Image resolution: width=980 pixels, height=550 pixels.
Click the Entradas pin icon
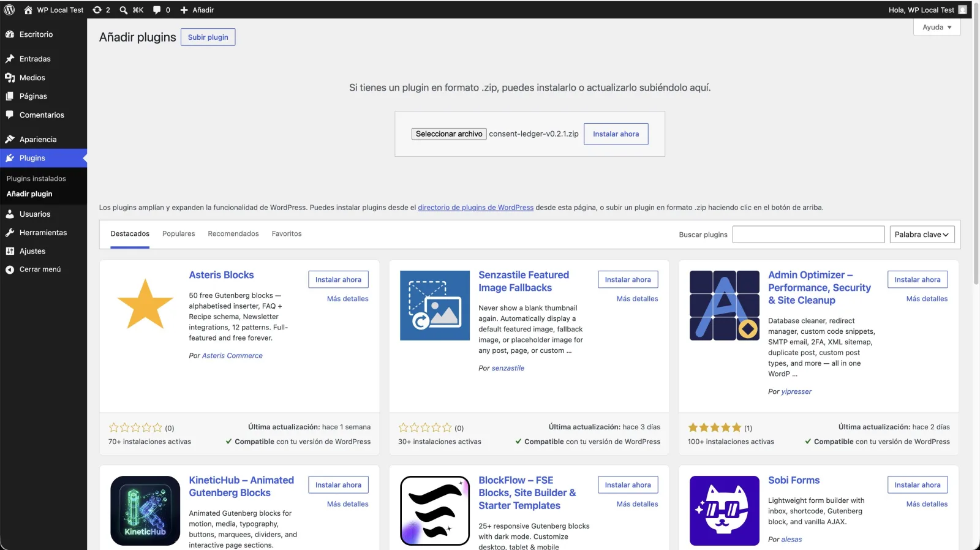click(x=10, y=59)
